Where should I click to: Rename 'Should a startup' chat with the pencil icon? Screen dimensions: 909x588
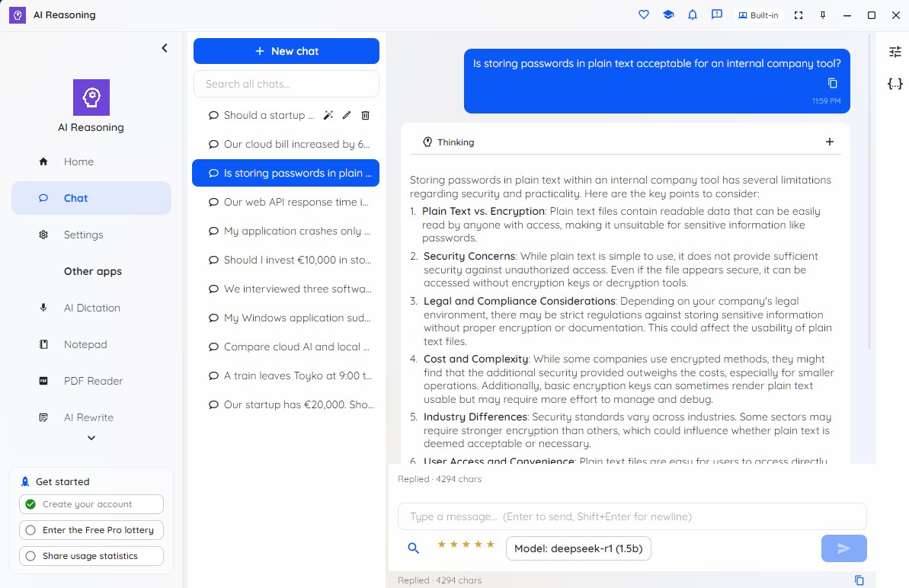point(347,115)
